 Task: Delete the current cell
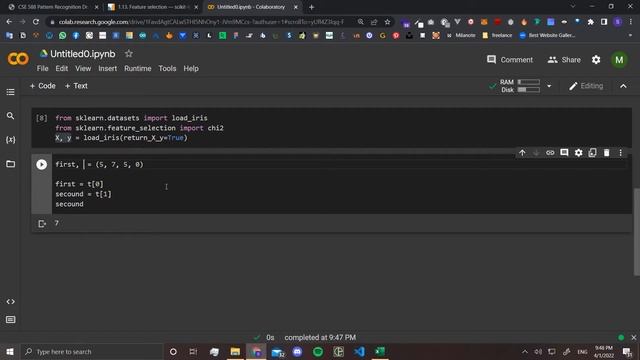pyautogui.click(x=607, y=153)
